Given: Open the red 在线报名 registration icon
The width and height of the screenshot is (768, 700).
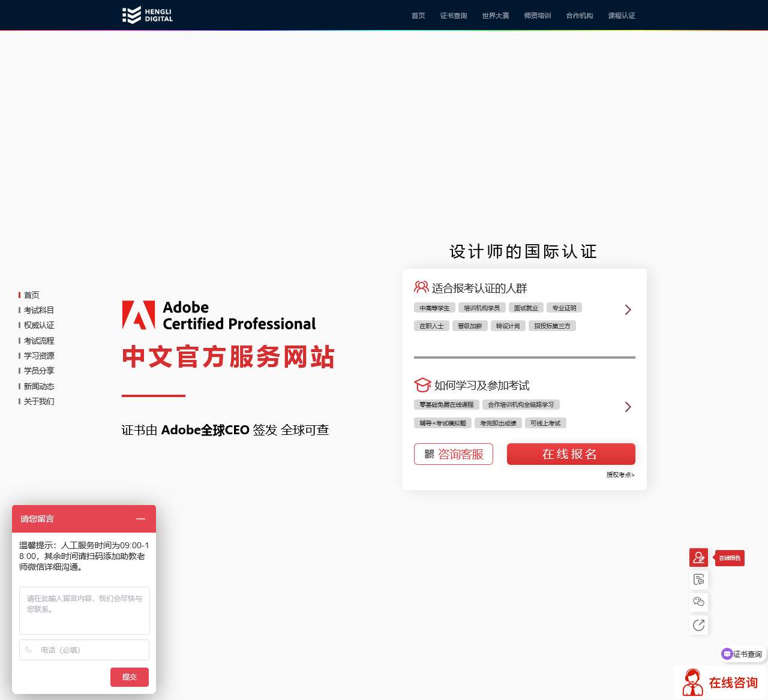Looking at the screenshot, I should [x=698, y=557].
